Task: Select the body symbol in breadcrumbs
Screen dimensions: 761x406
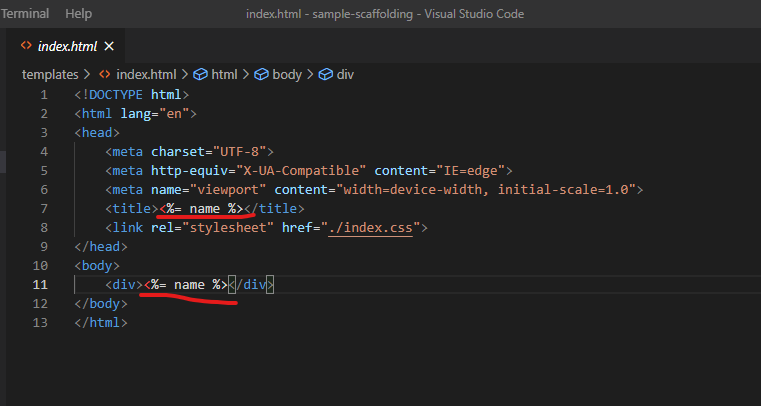Action: coord(287,75)
